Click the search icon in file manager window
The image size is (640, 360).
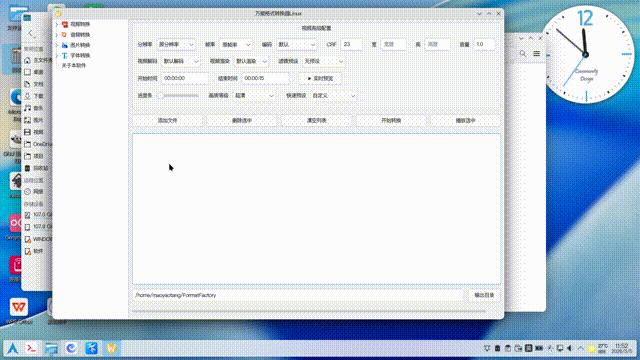[x=523, y=53]
